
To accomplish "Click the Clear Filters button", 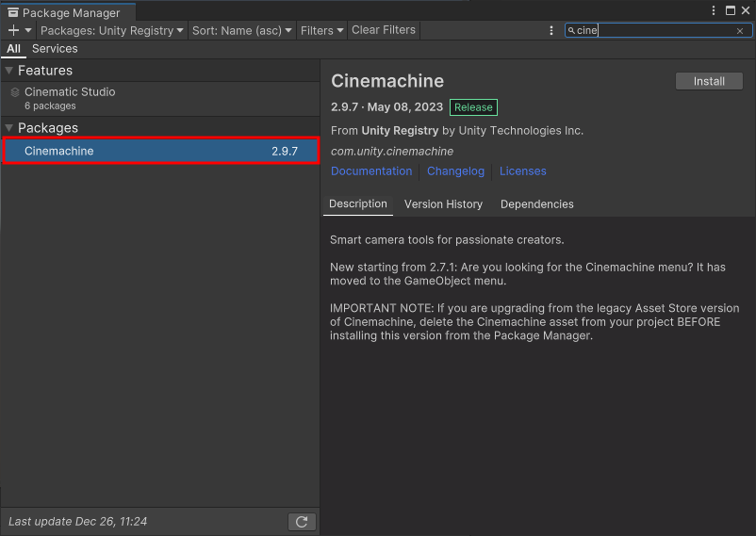I will [x=384, y=30].
